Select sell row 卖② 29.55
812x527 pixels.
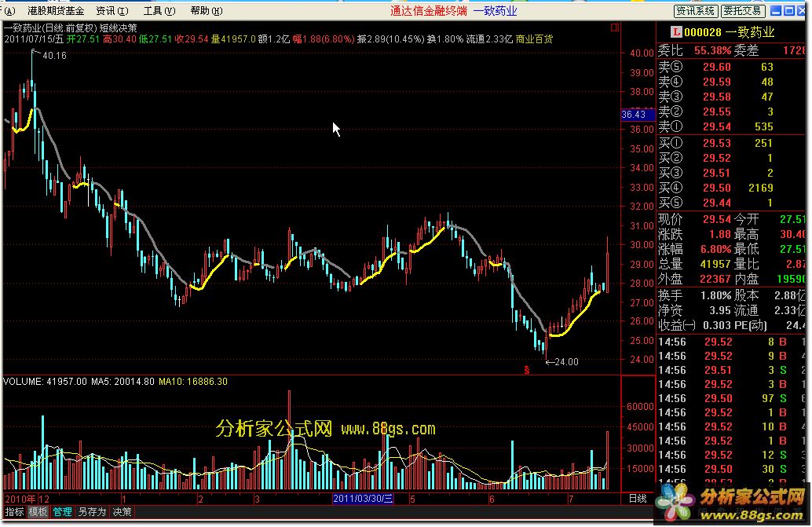(x=731, y=112)
